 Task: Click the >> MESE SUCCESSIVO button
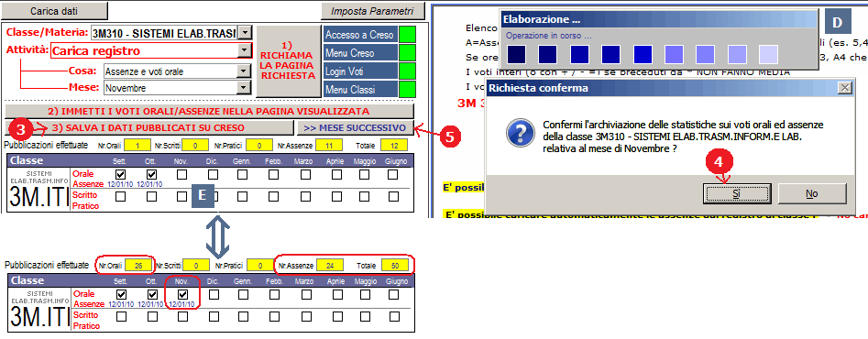coord(355,127)
